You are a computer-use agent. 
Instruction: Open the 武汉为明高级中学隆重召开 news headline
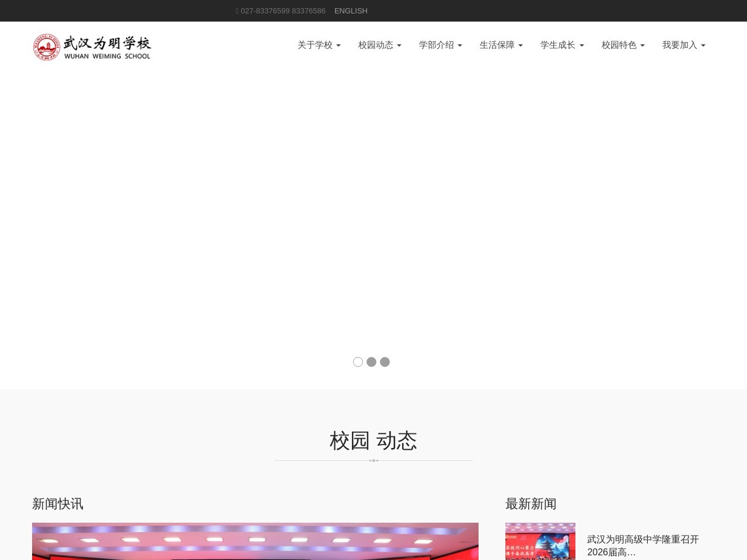643,545
